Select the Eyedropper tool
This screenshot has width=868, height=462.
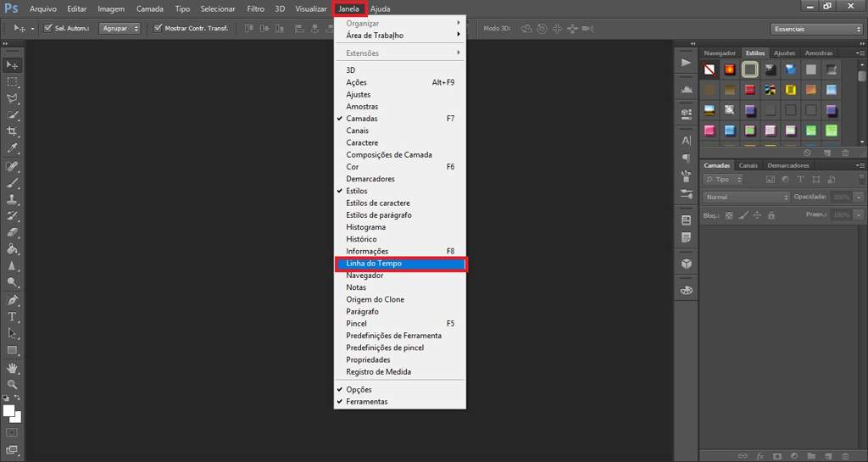(12, 148)
